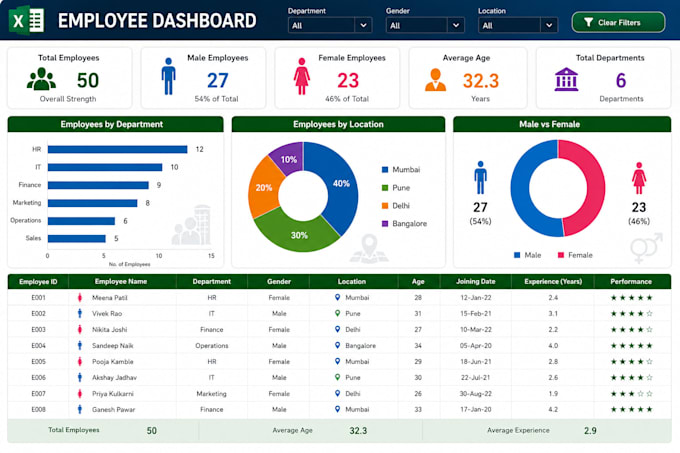Click the 10% purple pie slice
This screenshot has height=453, width=680.
coord(288,158)
